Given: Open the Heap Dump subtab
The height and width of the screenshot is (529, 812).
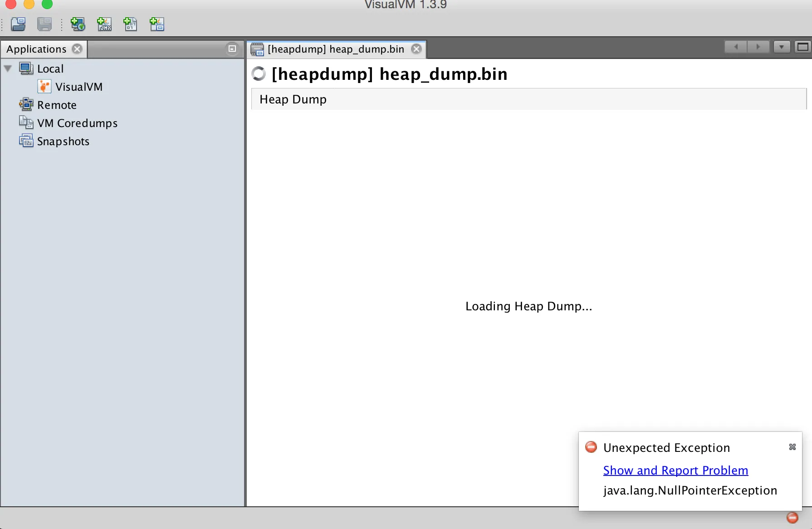Looking at the screenshot, I should coord(293,99).
